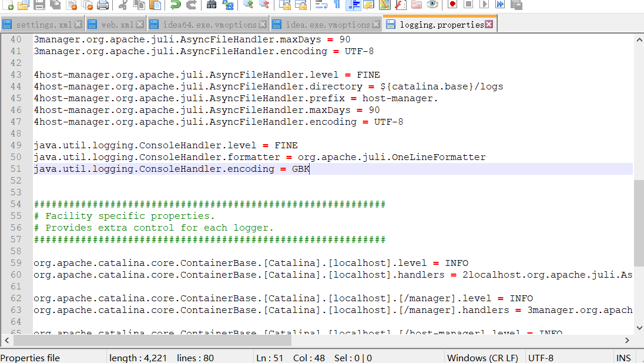Toggle word wrap in the toolbar

tap(321, 5)
